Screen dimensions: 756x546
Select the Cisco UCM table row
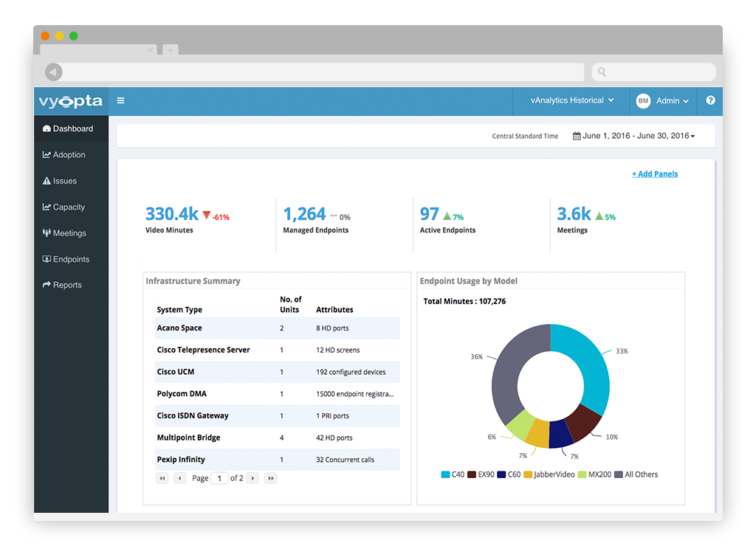tap(278, 372)
